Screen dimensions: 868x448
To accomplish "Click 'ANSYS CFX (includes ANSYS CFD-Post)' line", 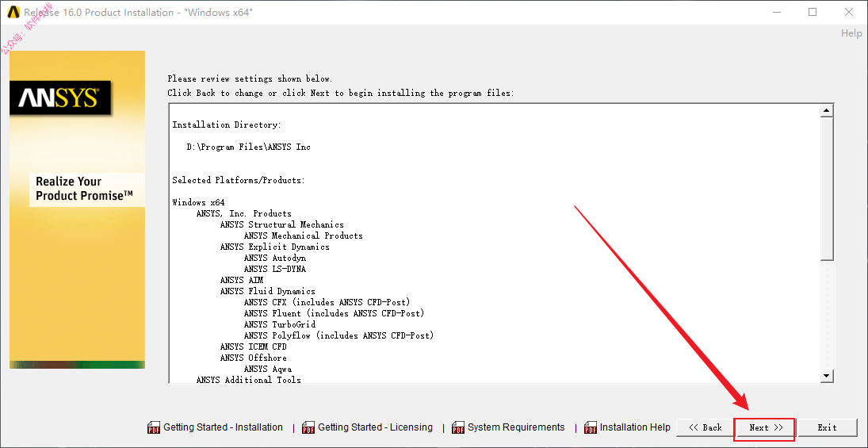I will click(327, 302).
